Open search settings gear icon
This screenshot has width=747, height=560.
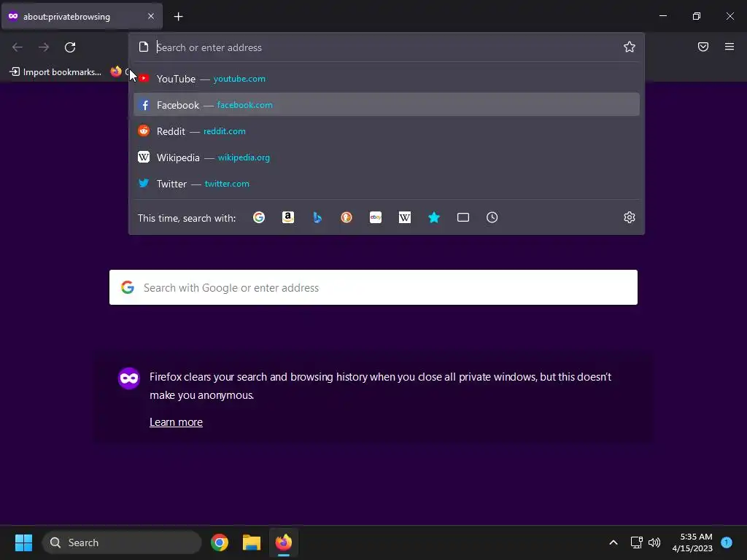tap(630, 217)
